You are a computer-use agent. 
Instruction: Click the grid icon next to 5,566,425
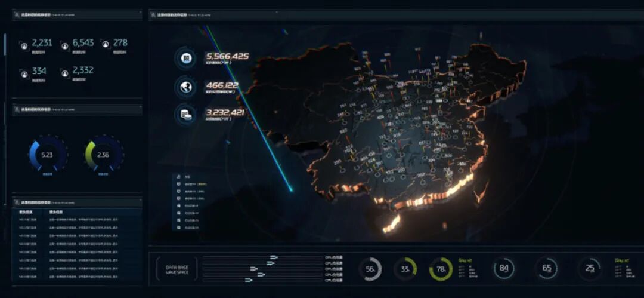click(x=186, y=58)
